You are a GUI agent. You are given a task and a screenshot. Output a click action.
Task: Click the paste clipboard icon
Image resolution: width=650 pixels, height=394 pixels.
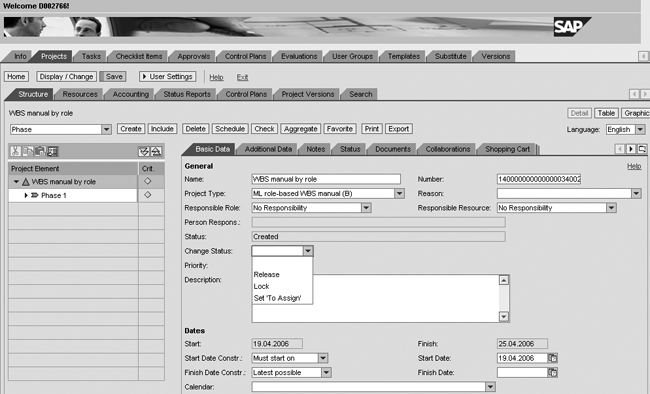point(40,151)
